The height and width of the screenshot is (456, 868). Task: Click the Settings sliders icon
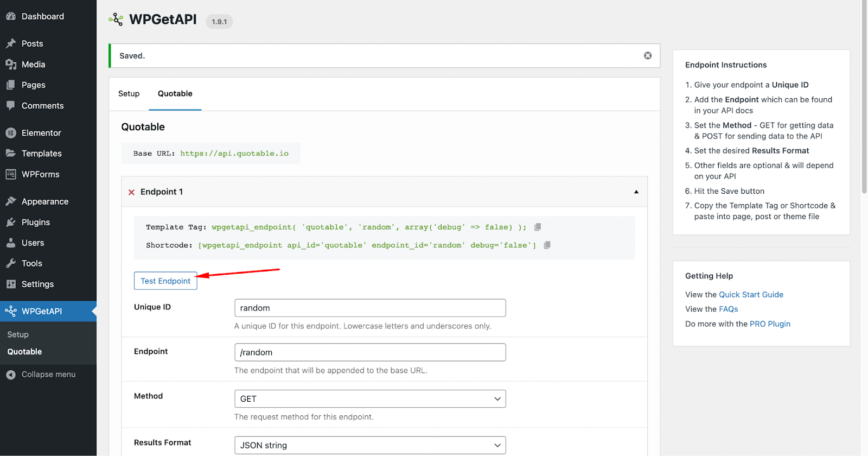click(x=11, y=284)
